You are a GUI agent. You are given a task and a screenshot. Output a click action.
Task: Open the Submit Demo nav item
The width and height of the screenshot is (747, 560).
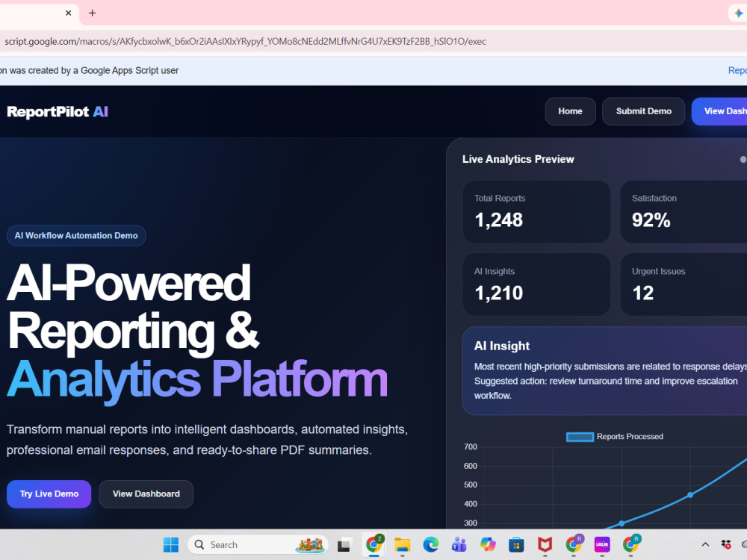point(644,111)
